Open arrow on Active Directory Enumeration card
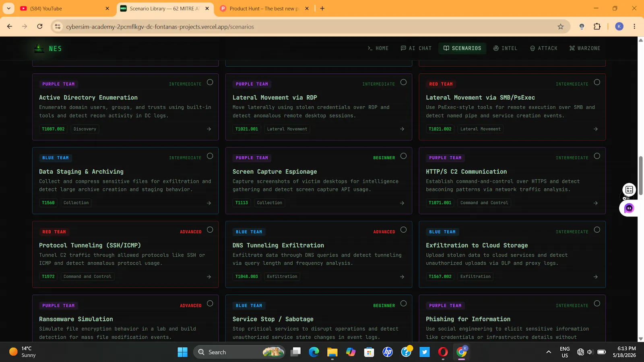 (209, 129)
